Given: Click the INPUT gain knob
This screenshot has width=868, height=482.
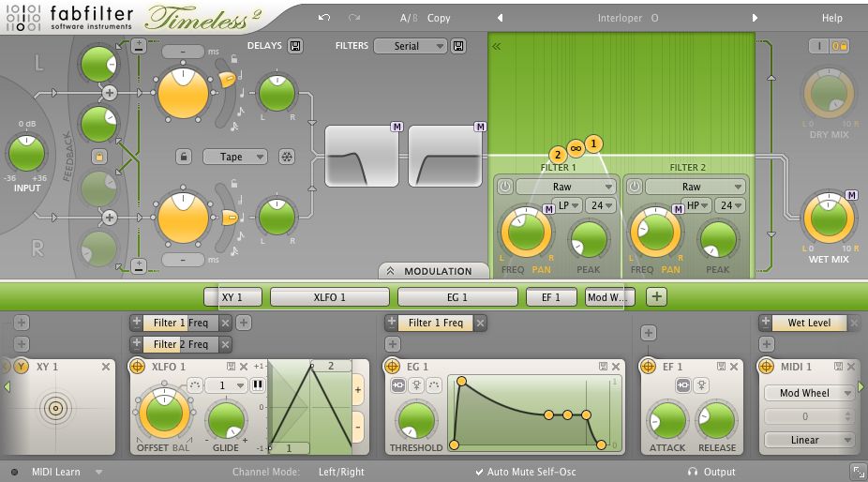Looking at the screenshot, I should 26,154.
